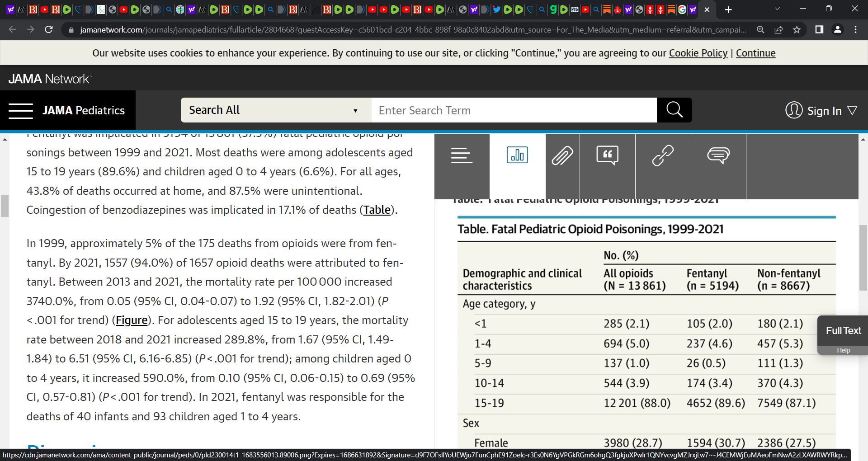Open the comments speech bubble icon

pos(718,155)
